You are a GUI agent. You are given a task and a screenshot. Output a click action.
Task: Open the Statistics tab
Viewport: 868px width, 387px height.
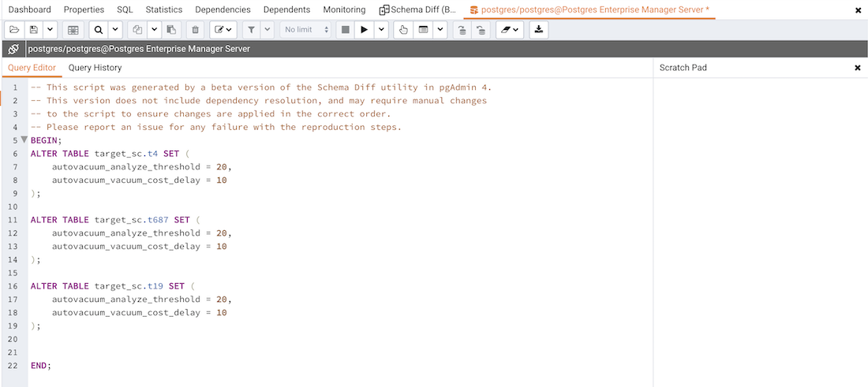(164, 9)
